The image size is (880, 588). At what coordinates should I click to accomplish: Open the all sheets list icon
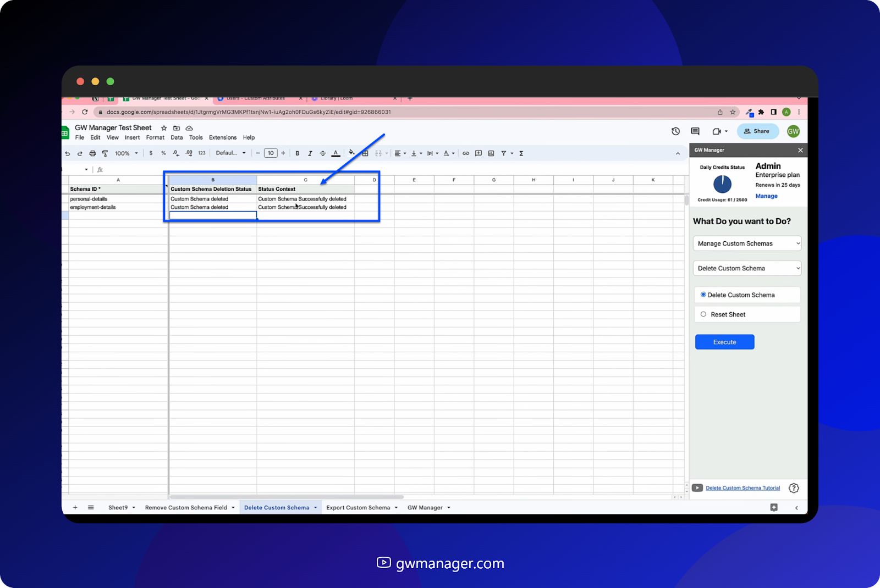coord(91,508)
